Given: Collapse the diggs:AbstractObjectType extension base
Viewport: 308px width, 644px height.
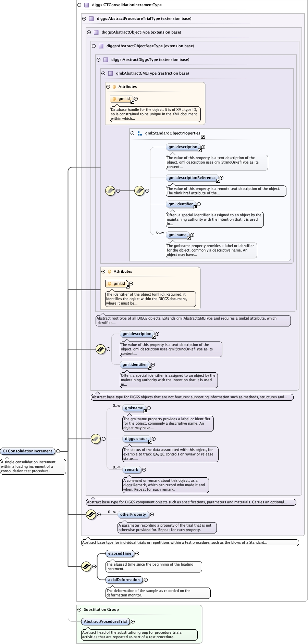Looking at the screenshot, I should click(89, 33).
